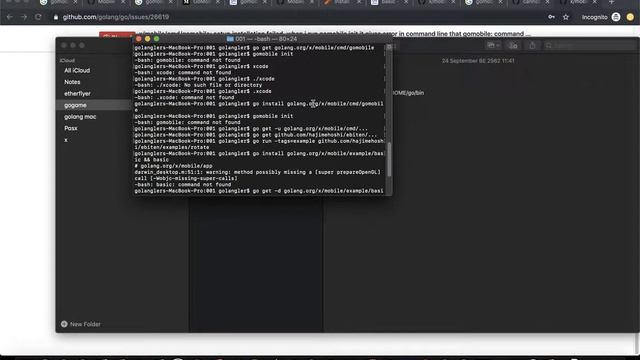Click the 'HOME/go/bin' text in note

click(408, 93)
